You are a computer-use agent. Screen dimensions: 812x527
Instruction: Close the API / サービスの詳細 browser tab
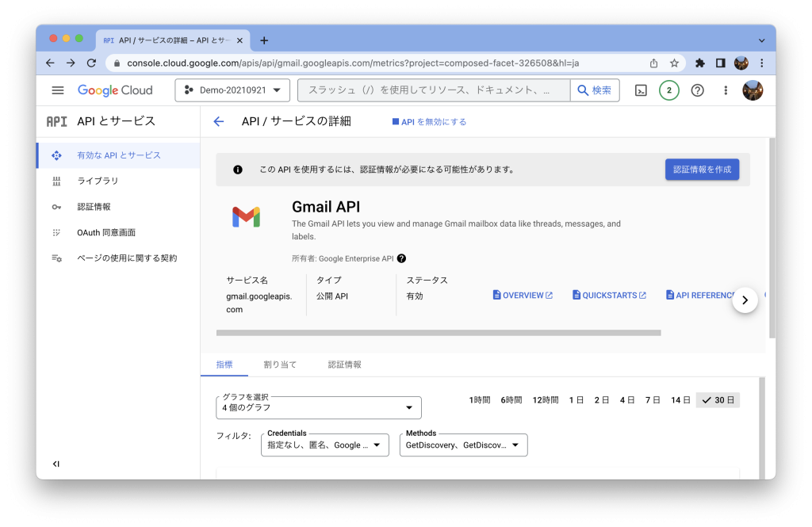[x=239, y=40]
